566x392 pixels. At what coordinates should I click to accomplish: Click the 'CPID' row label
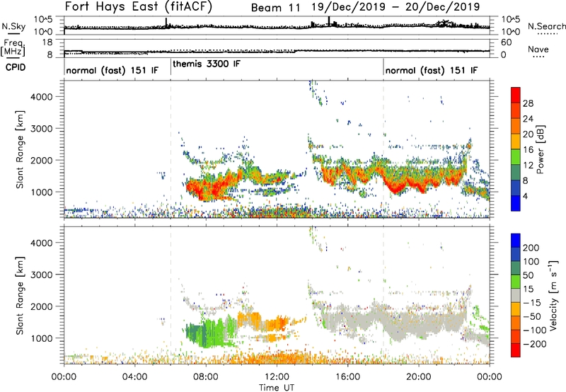16,67
